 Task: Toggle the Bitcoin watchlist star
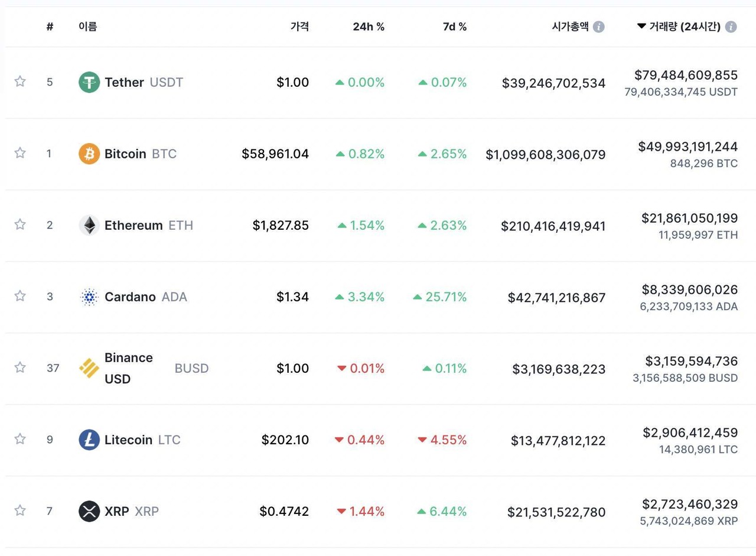[x=20, y=153]
